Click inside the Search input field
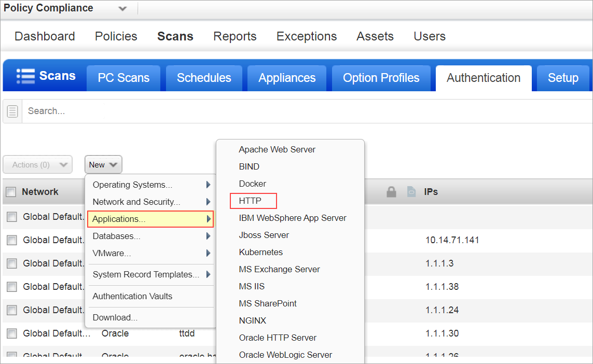The width and height of the screenshot is (593, 364). (156, 110)
